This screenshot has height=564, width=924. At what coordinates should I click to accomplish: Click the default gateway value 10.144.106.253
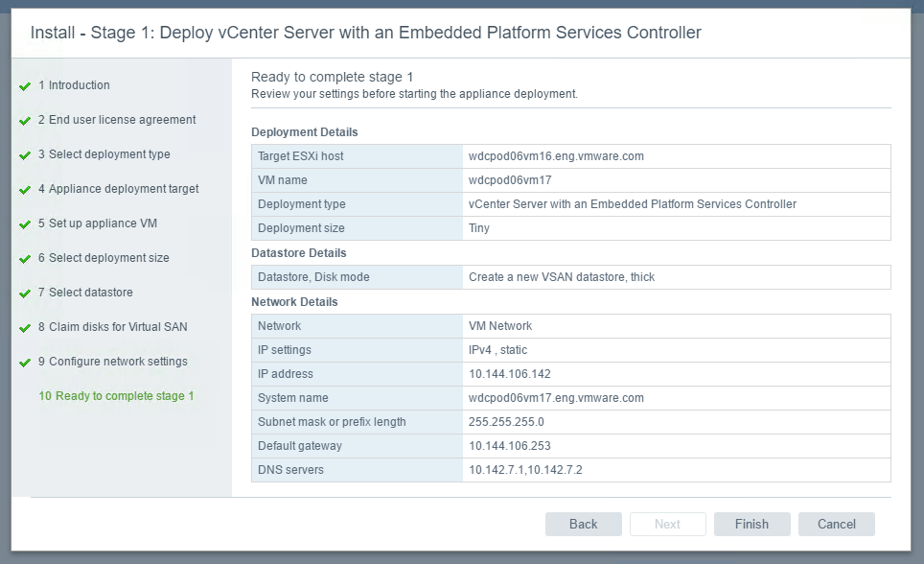pyautogui.click(x=510, y=446)
